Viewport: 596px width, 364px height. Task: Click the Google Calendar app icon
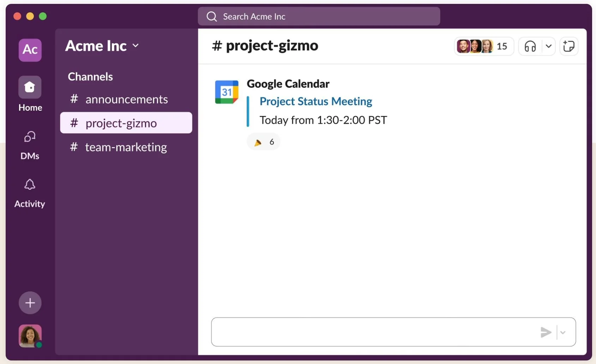227,92
